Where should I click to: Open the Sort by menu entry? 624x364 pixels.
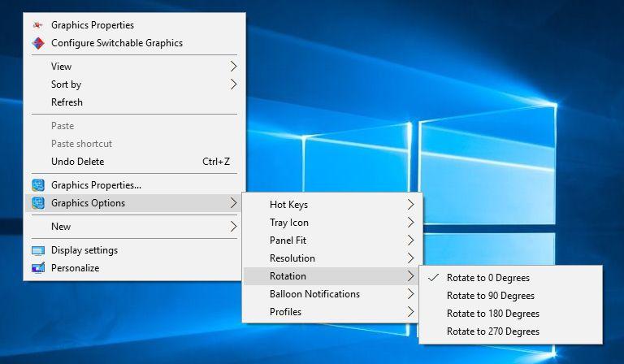pyautogui.click(x=134, y=84)
